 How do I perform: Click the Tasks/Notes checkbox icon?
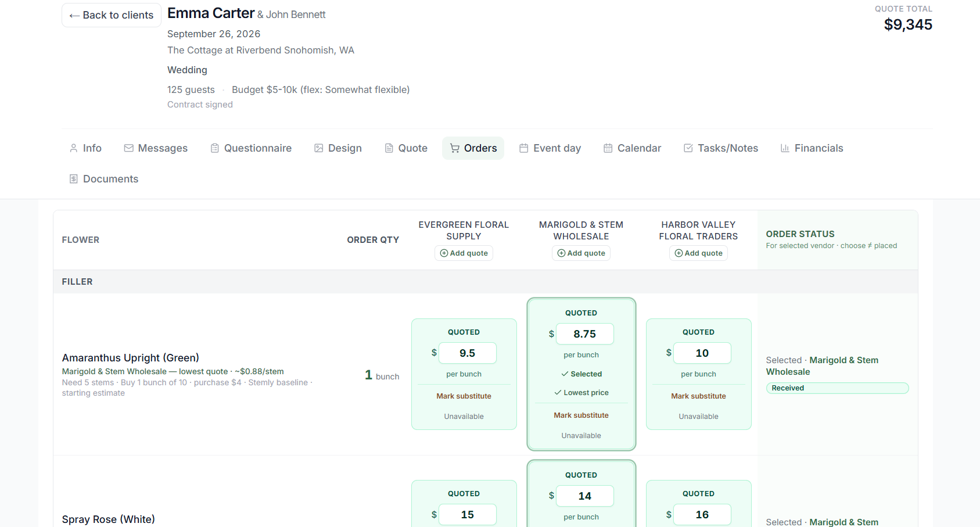pos(688,148)
